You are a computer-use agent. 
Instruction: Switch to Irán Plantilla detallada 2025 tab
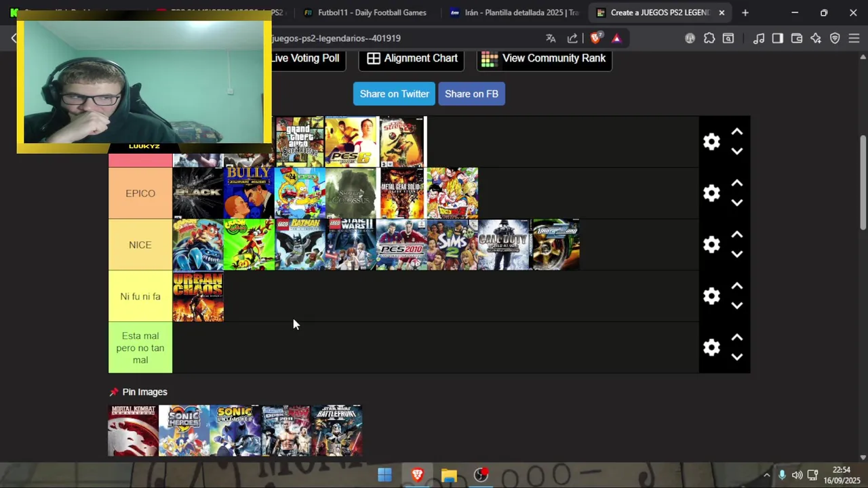(x=513, y=12)
